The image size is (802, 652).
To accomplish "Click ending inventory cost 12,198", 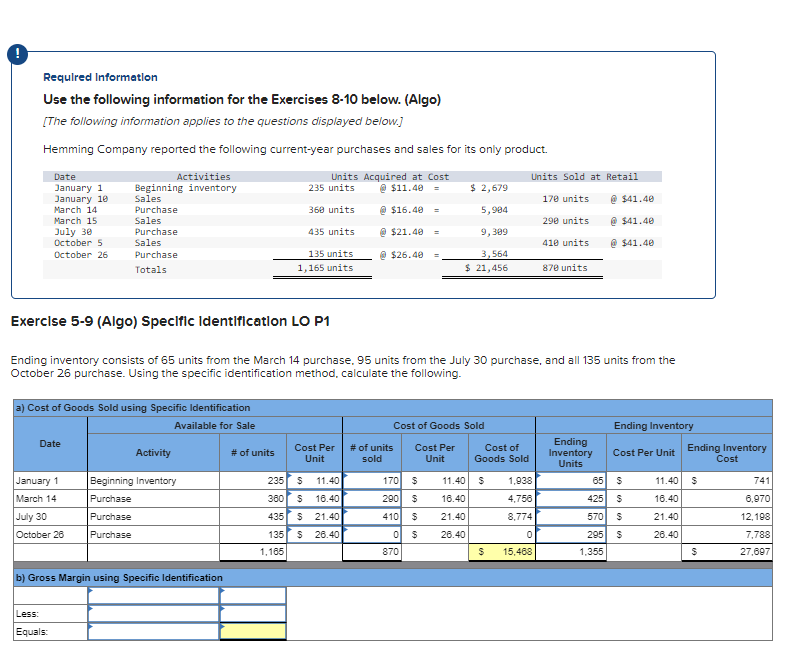I will [727, 516].
